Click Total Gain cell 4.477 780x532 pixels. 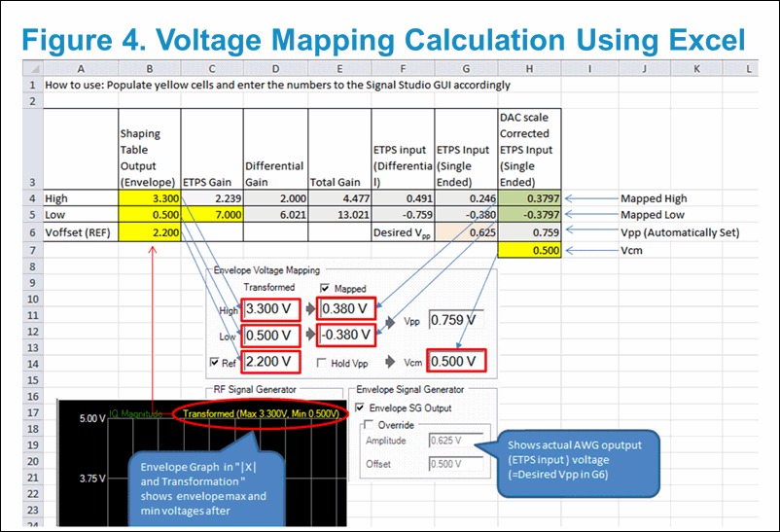pyautogui.click(x=339, y=198)
